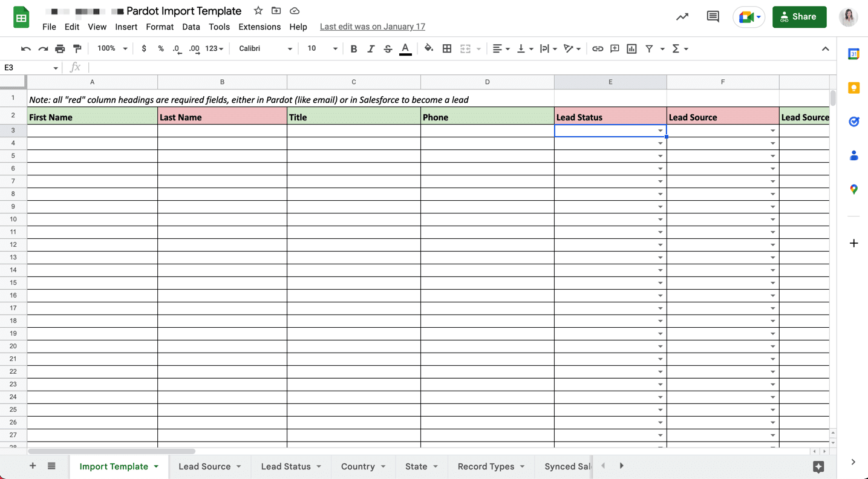The height and width of the screenshot is (479, 868).
Task: Toggle bold formatting
Action: point(354,48)
